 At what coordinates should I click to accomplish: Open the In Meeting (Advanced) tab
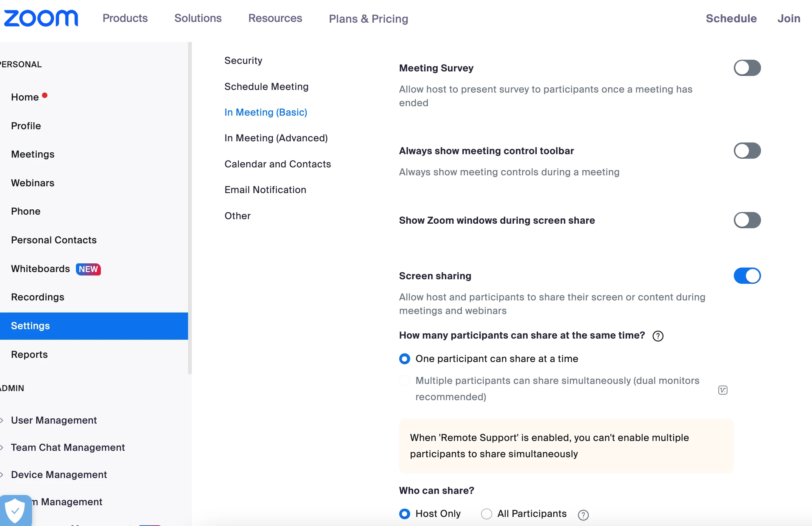tap(276, 138)
